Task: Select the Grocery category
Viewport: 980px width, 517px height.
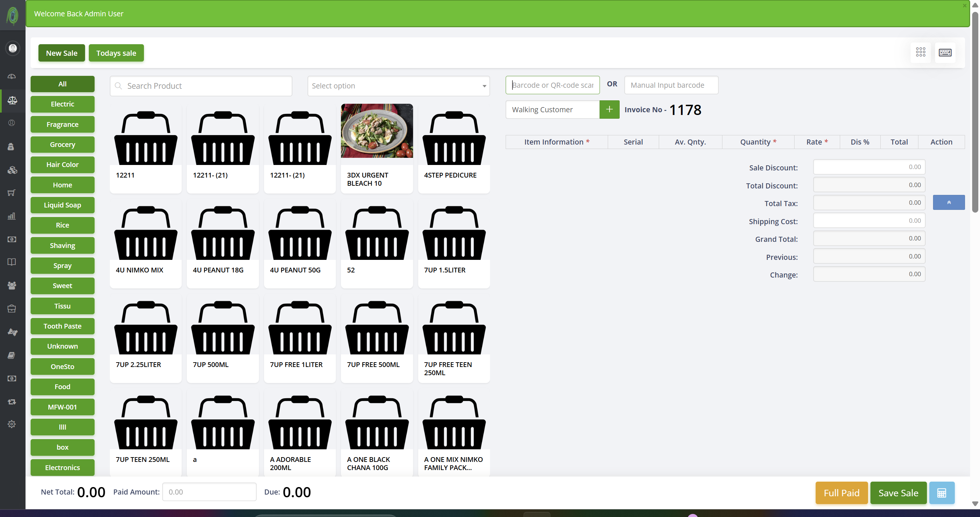Action: (62, 145)
